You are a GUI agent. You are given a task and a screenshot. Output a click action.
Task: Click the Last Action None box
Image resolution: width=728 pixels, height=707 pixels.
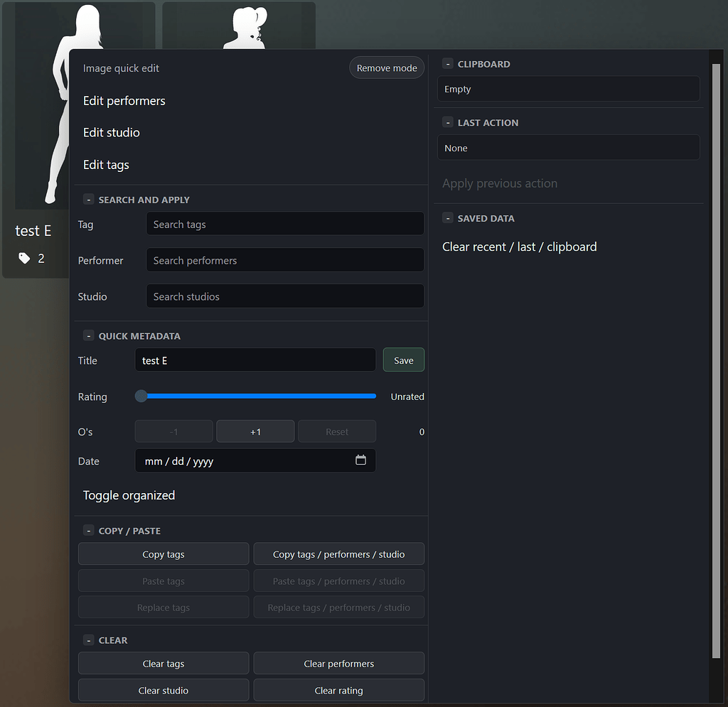pyautogui.click(x=568, y=148)
